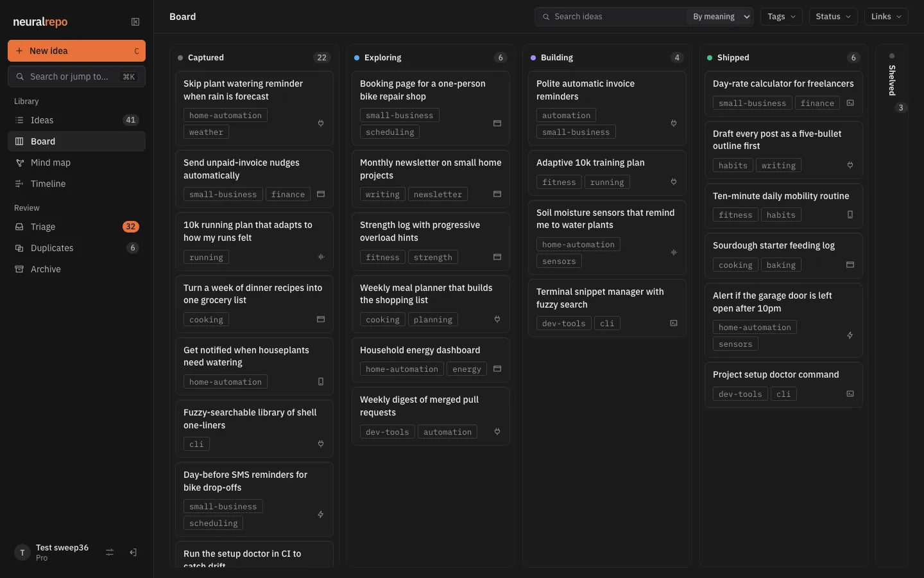This screenshot has width=924, height=578.
Task: Open the 'Sourdough starter feeding log' card
Action: pyautogui.click(x=783, y=255)
